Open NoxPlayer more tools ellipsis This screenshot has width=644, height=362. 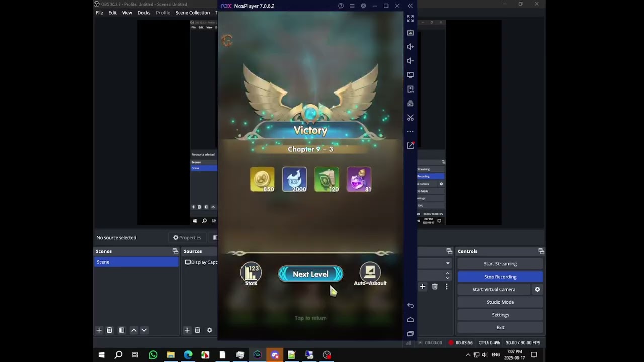pos(410,131)
